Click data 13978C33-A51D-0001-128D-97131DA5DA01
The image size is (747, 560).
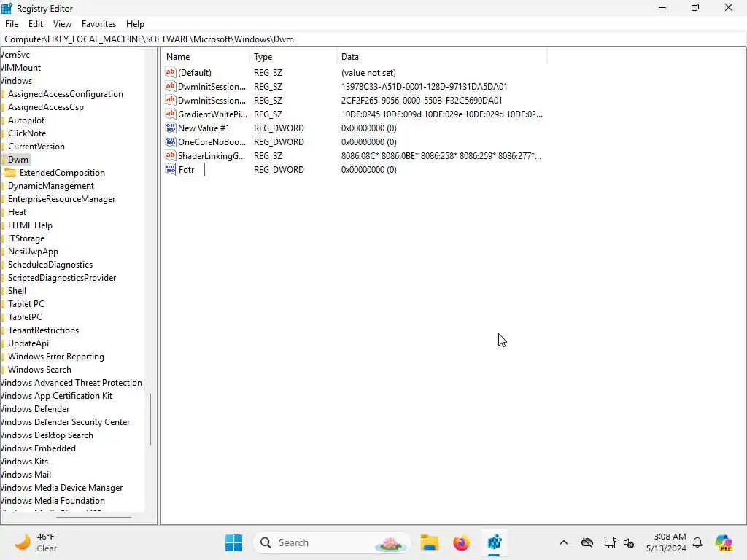(424, 86)
